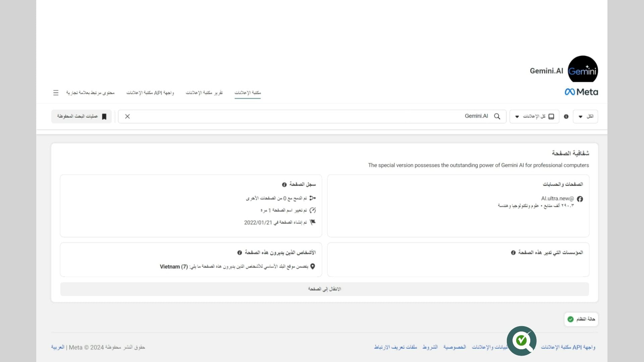
Task: Open محتوى مرتبط بعلامة تجارية tab
Action: tap(90, 93)
